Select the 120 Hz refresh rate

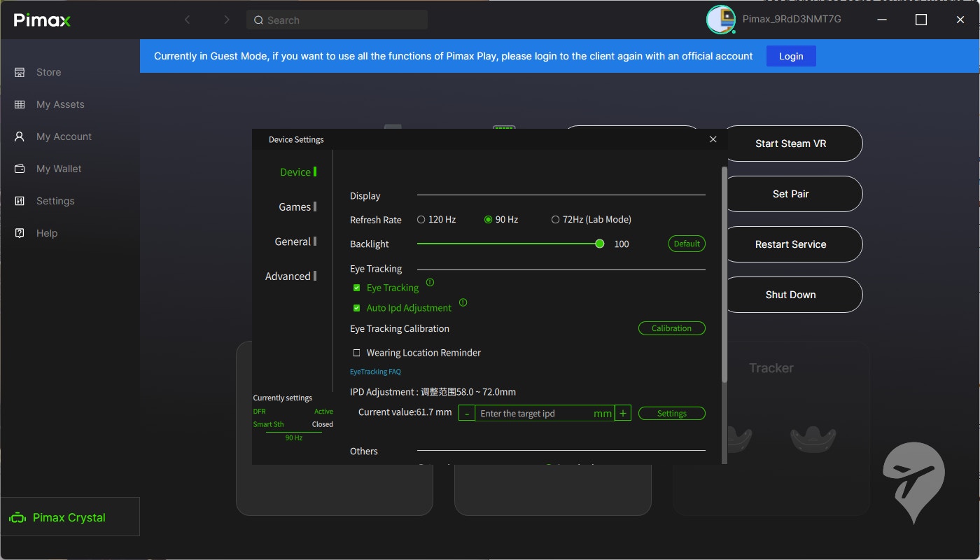421,220
